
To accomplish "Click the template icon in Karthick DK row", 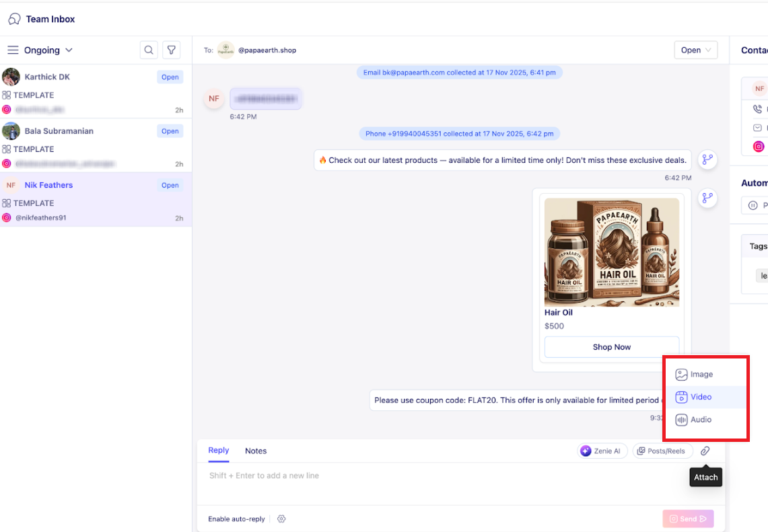I will point(6,95).
